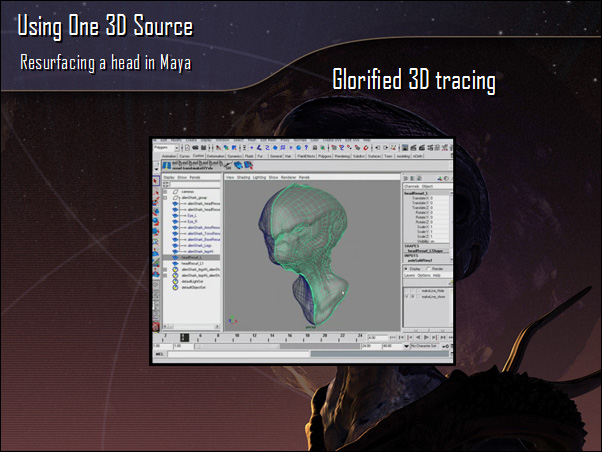Click the blue question mark icon in status line
This screenshot has width=602, height=452.
click(x=306, y=147)
